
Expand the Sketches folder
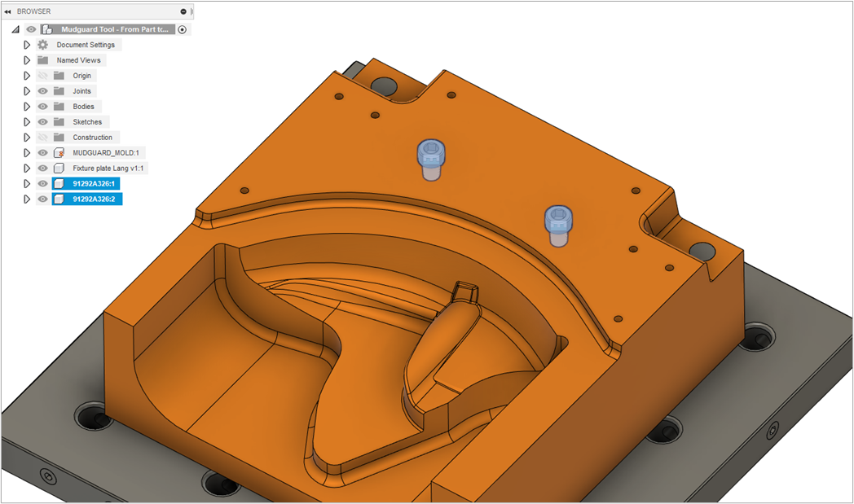point(27,122)
